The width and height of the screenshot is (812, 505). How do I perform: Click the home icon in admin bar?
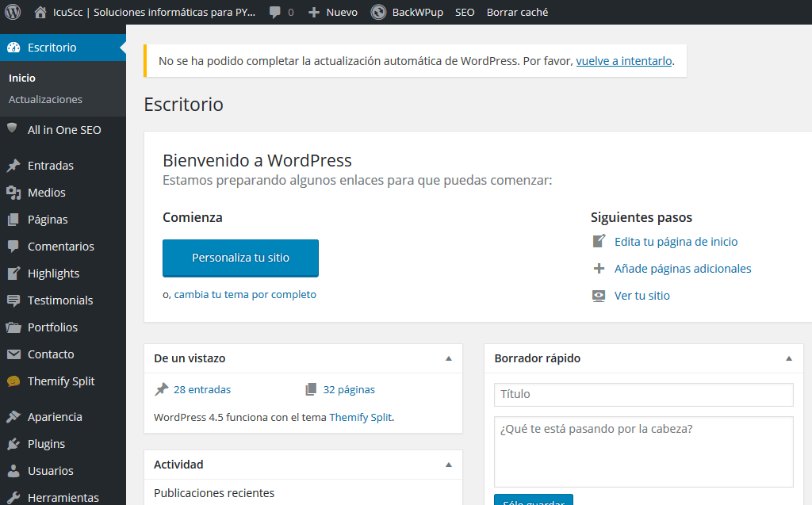coord(40,12)
